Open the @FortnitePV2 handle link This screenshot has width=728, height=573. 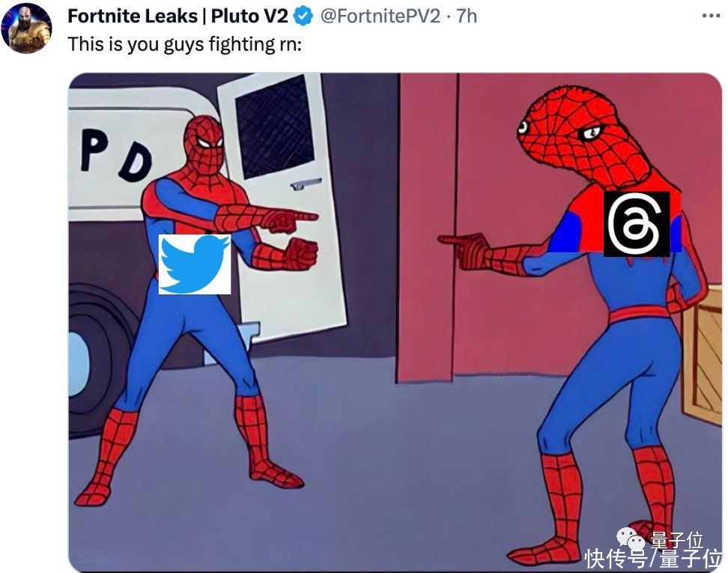click(380, 16)
